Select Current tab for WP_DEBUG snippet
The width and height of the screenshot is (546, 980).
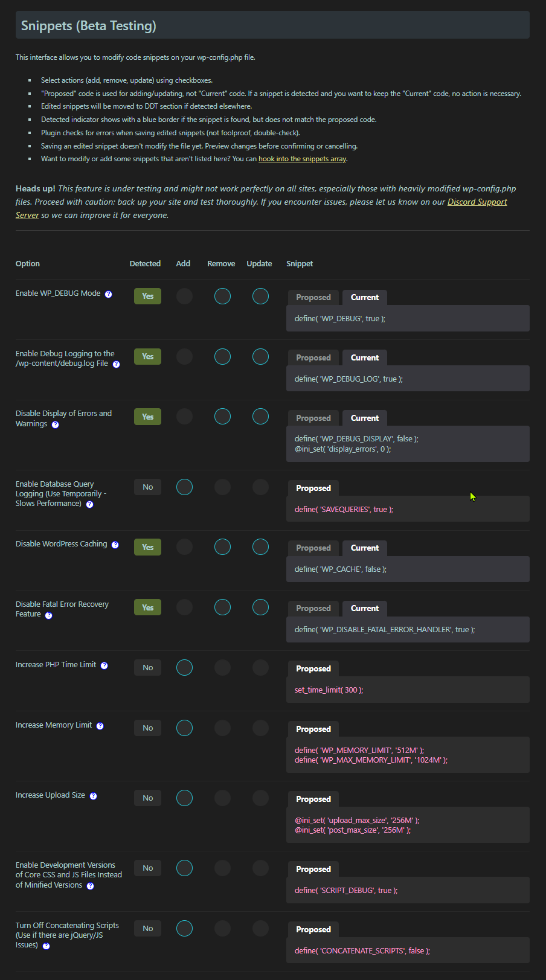(x=365, y=297)
